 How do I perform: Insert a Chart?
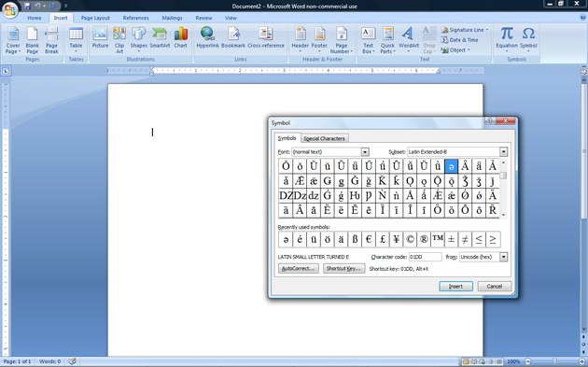(x=180, y=37)
